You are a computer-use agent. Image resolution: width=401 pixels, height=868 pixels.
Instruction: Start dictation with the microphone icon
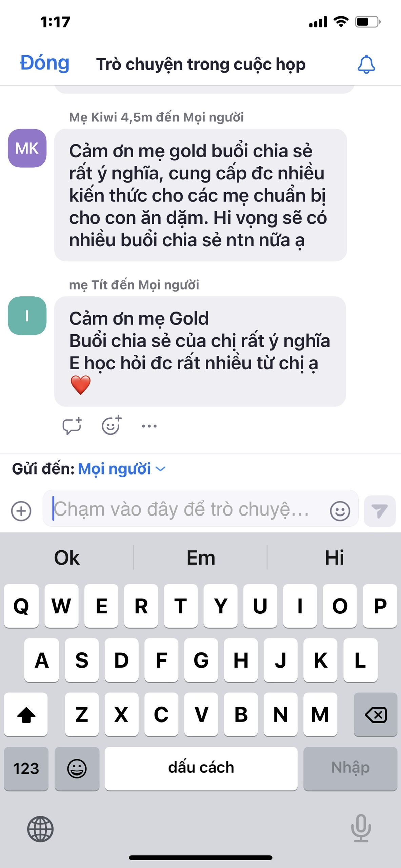pyautogui.click(x=361, y=828)
